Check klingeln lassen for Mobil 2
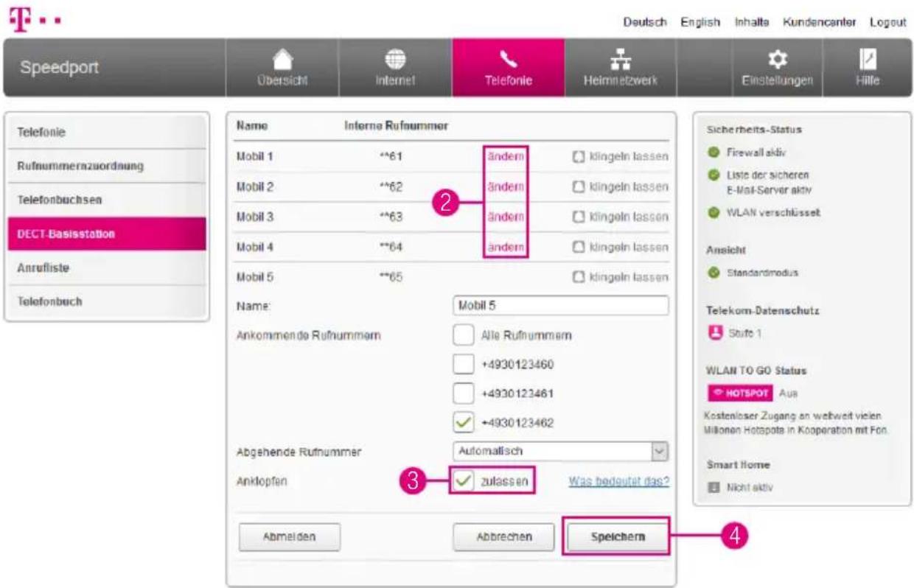The height and width of the screenshot is (588, 914). (x=579, y=187)
